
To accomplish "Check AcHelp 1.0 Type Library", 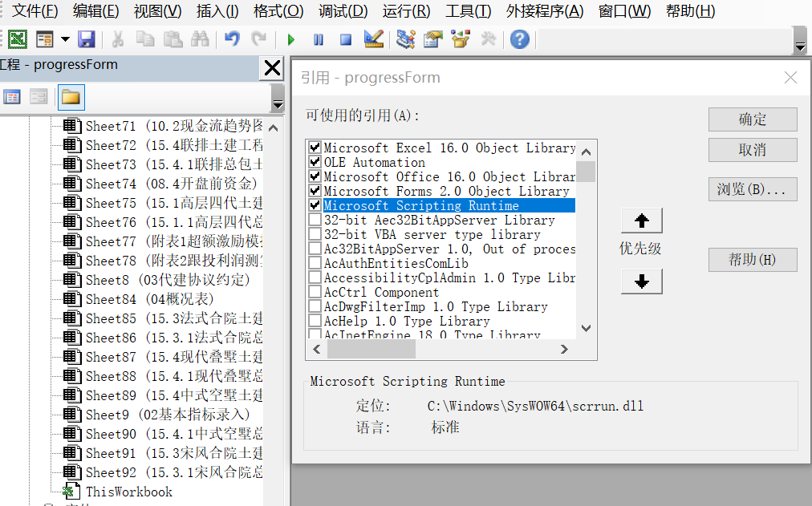I will point(315,322).
